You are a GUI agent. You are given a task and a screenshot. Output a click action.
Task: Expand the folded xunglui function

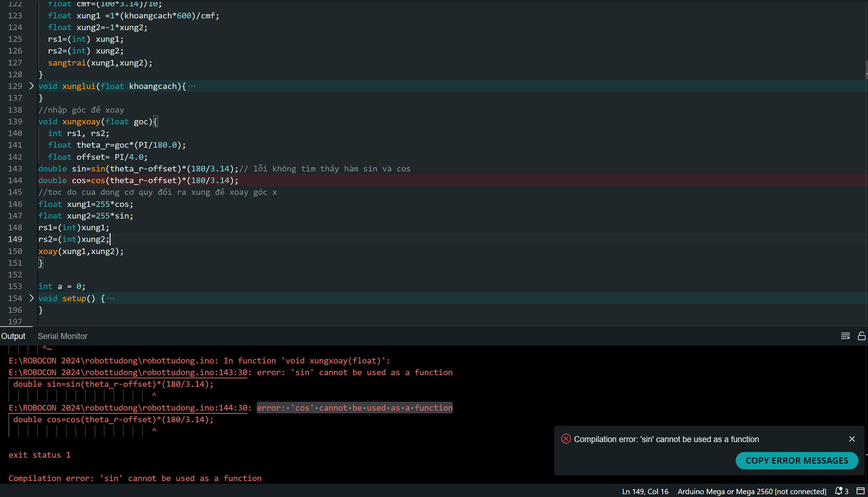click(31, 86)
